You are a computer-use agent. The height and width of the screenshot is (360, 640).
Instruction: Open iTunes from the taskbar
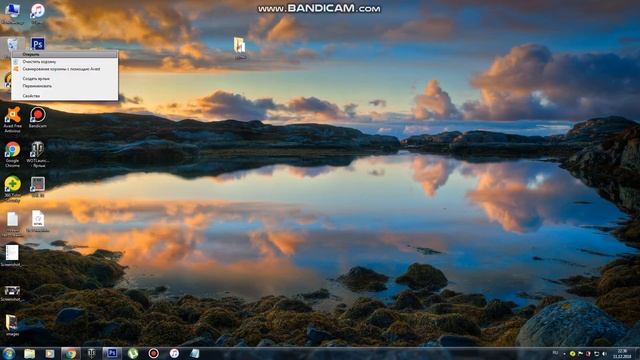[x=174, y=353]
